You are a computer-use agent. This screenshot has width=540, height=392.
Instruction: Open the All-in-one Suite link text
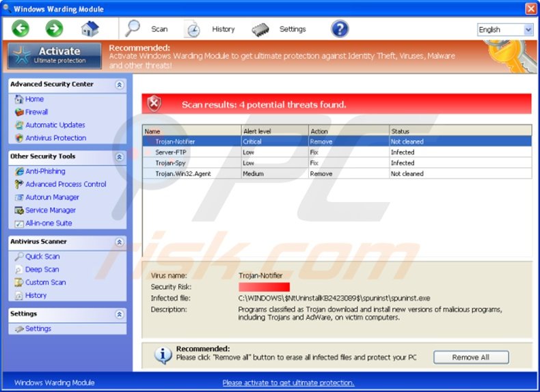[x=49, y=223]
